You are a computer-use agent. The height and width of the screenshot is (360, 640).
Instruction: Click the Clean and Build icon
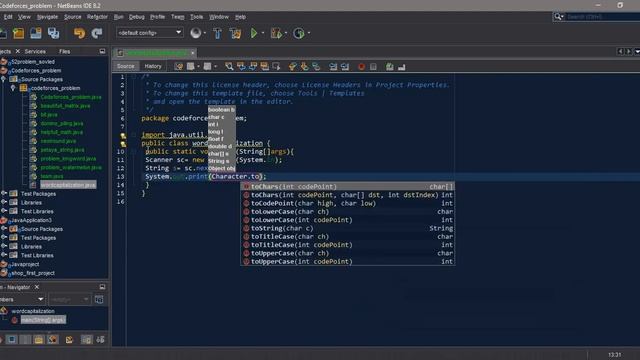tap(236, 33)
